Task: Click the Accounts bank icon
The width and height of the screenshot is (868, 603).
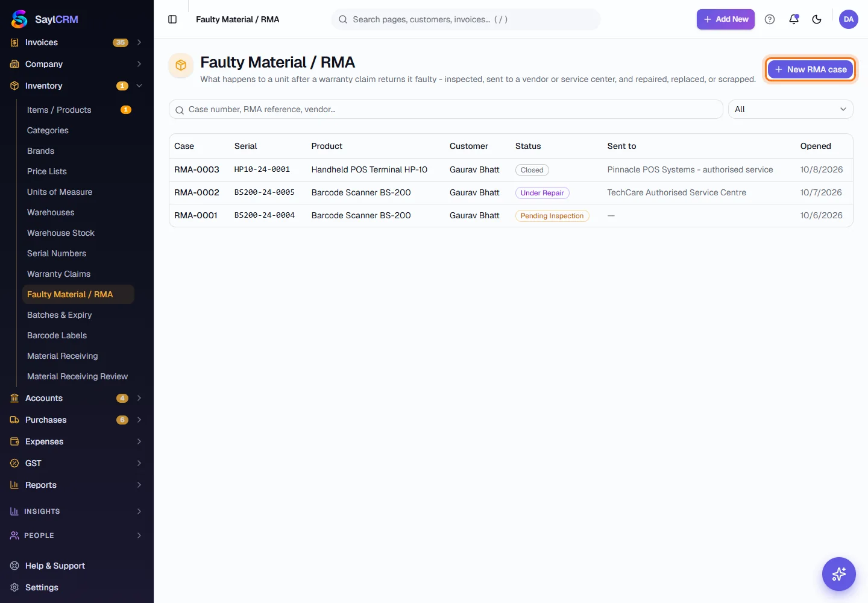Action: click(14, 398)
